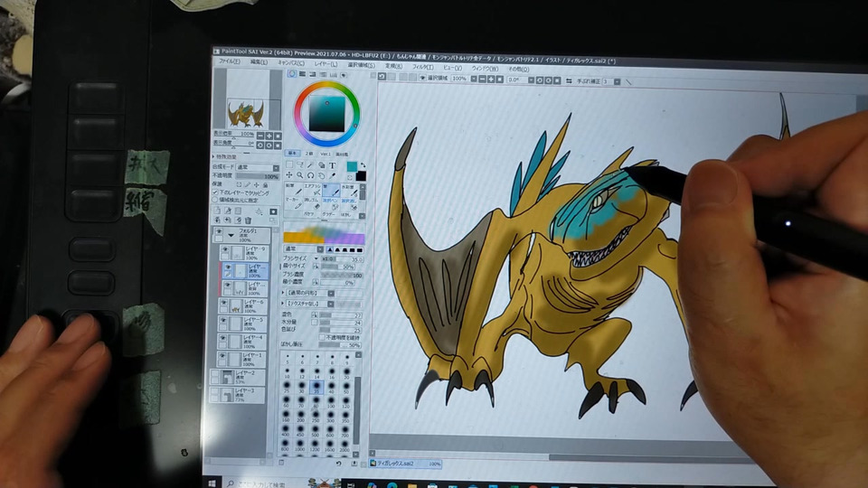
Task: Select the Hand pan tool
Action: click(321, 175)
